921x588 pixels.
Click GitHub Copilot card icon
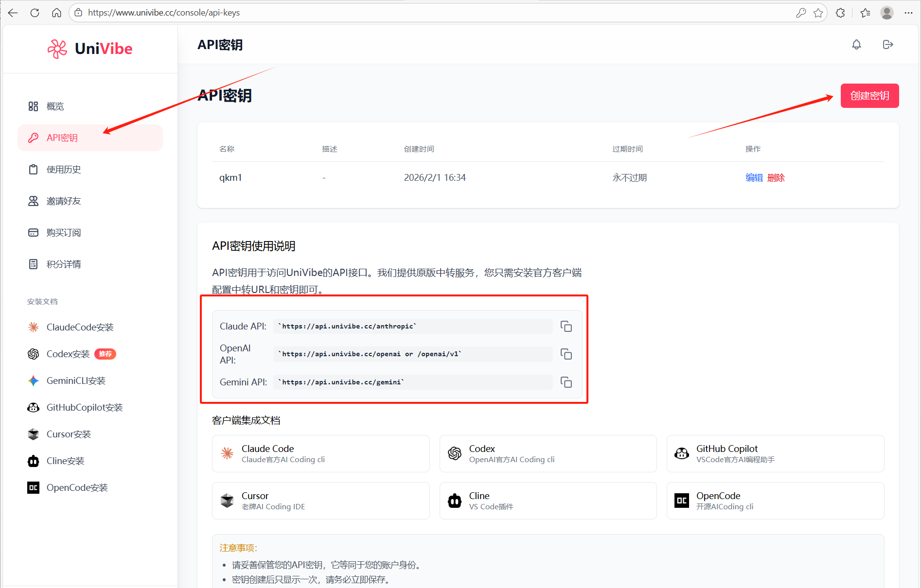click(x=682, y=453)
